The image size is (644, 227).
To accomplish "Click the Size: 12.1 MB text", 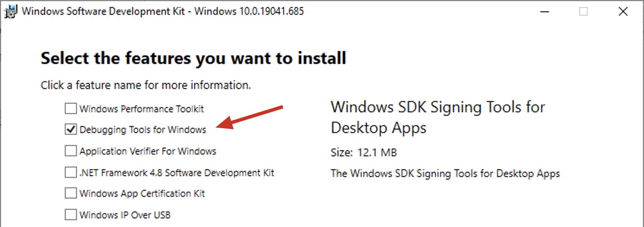I will (364, 152).
